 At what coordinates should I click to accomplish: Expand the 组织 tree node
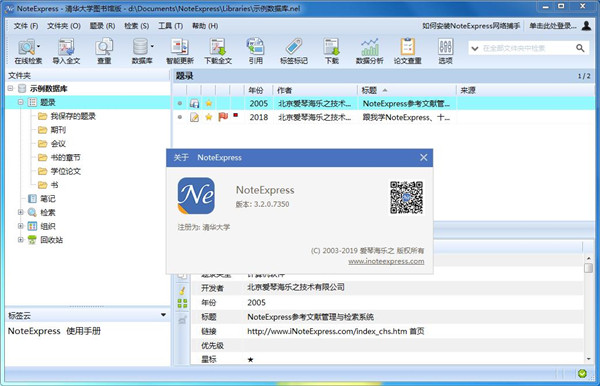pos(21,226)
